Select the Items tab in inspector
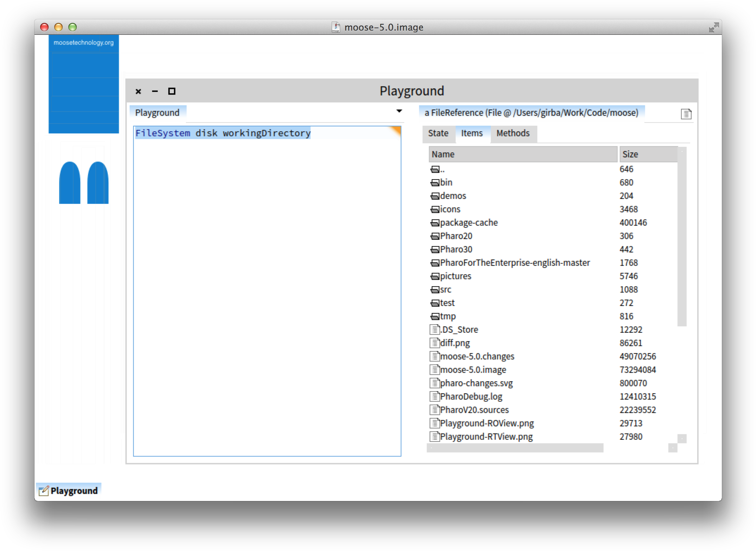Image resolution: width=756 pixels, height=551 pixels. pos(471,133)
